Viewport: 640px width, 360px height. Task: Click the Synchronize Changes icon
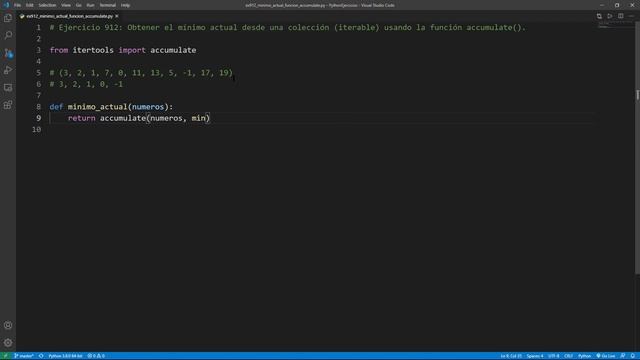tap(41, 356)
